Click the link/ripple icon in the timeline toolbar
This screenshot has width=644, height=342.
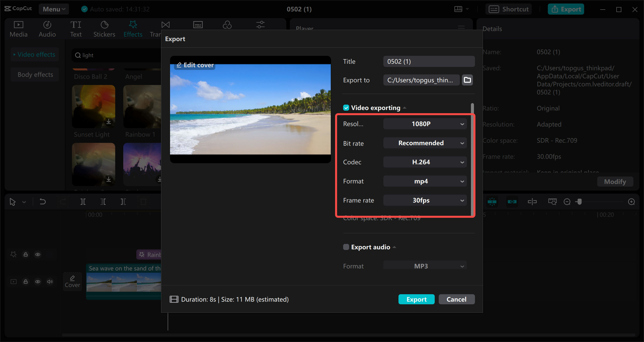point(512,201)
